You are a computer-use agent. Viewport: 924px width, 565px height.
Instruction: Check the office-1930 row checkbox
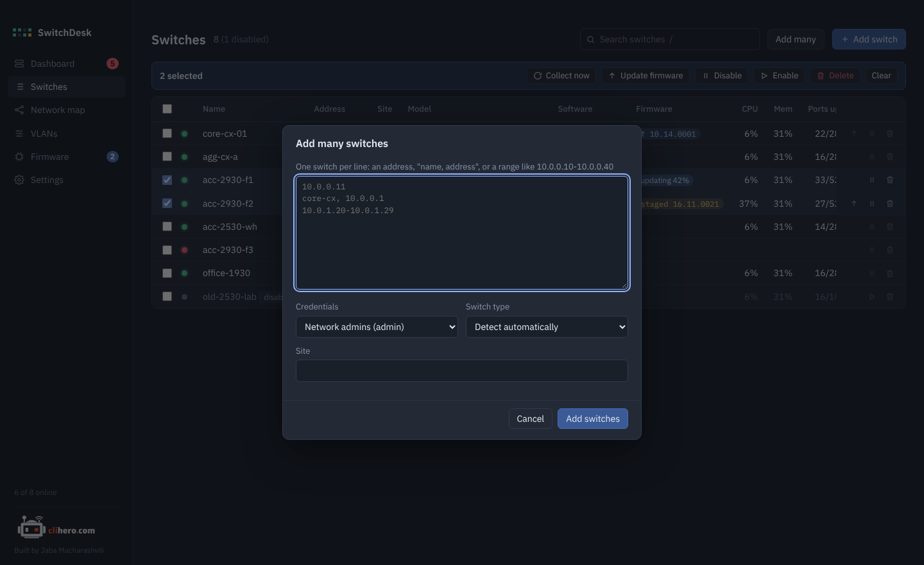pyautogui.click(x=167, y=274)
